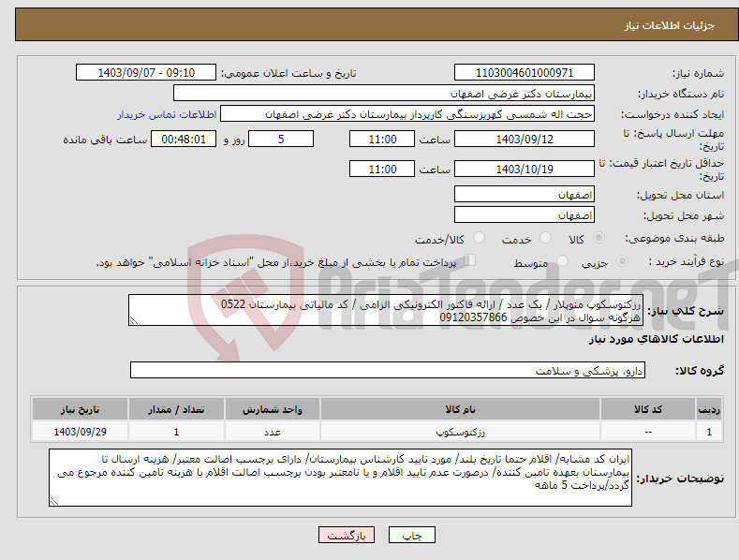Click the کد کالا column header

tap(648, 409)
